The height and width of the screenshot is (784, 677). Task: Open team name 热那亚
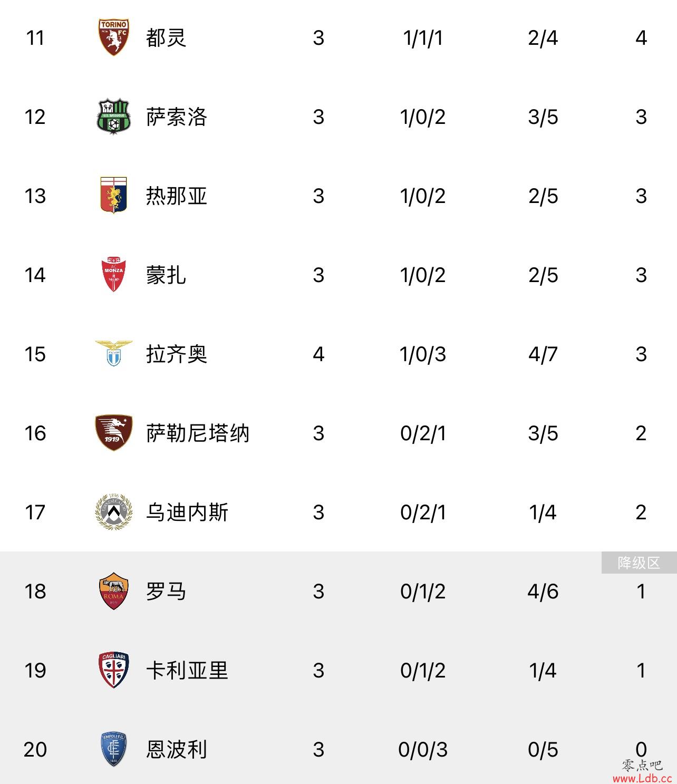pos(177,196)
